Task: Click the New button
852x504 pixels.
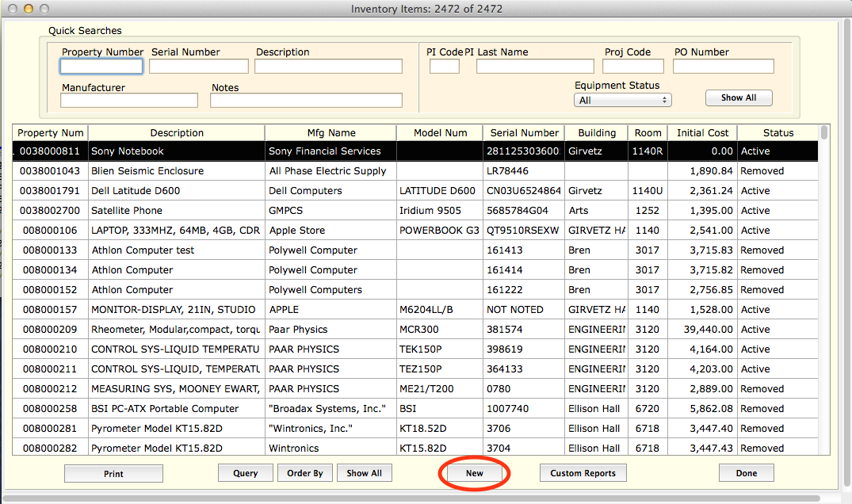Action: pos(474,473)
